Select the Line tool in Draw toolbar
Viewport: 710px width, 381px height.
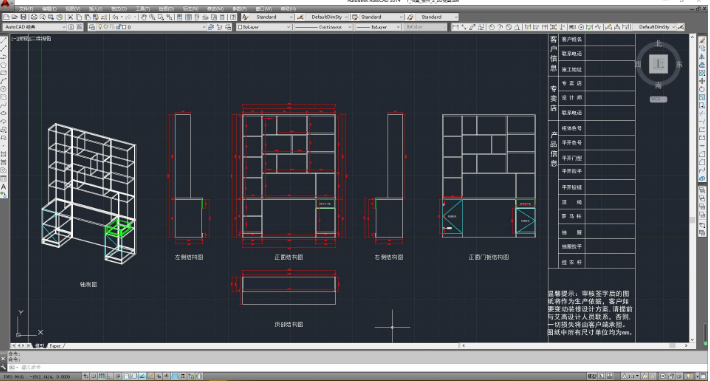coord(4,40)
